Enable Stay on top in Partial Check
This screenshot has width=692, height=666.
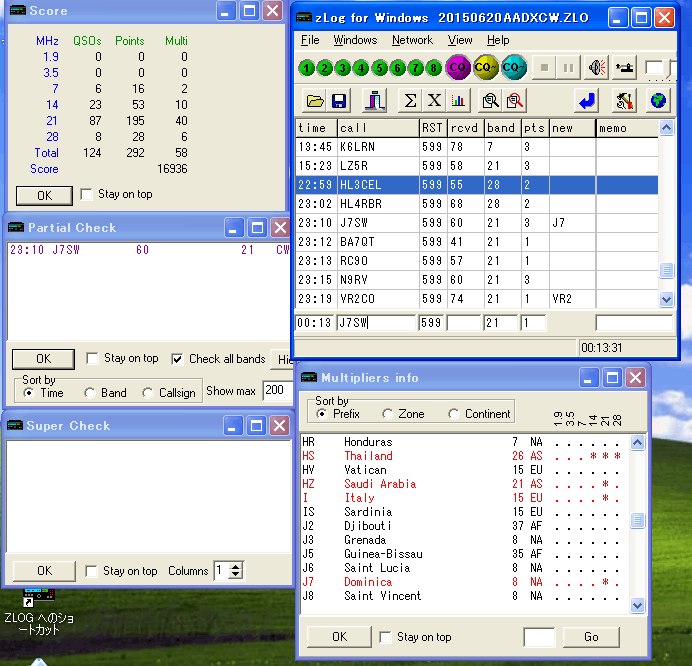click(x=92, y=358)
